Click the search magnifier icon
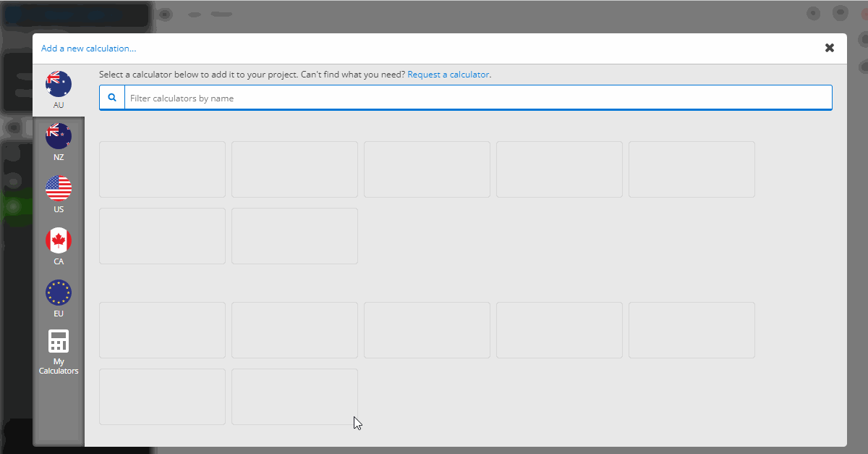868x454 pixels. click(x=112, y=98)
